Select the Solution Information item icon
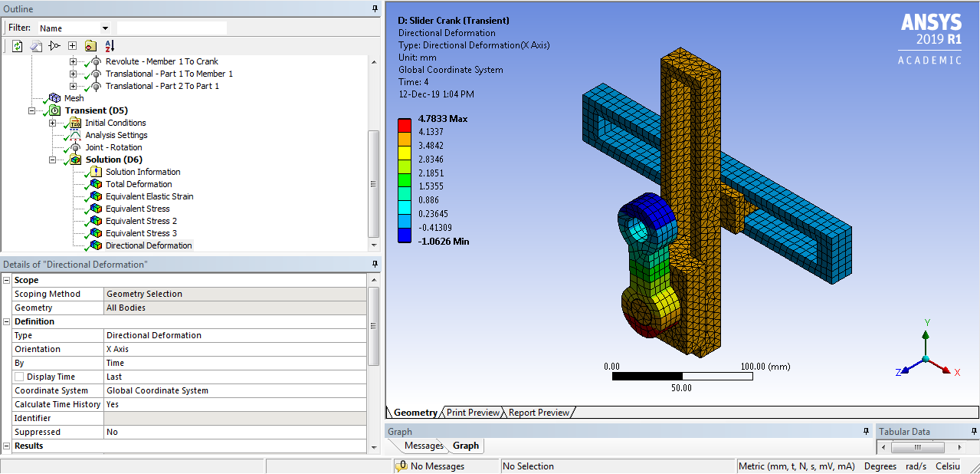Image resolution: width=980 pixels, height=474 pixels. point(93,172)
